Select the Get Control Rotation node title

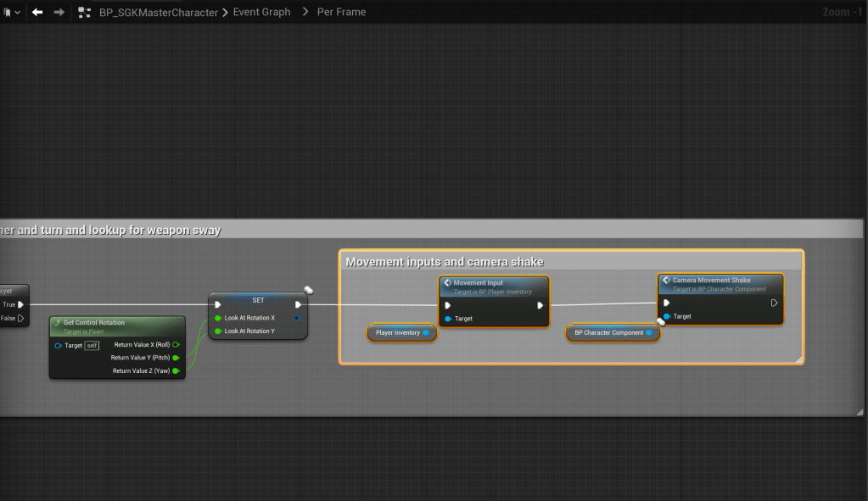[94, 322]
